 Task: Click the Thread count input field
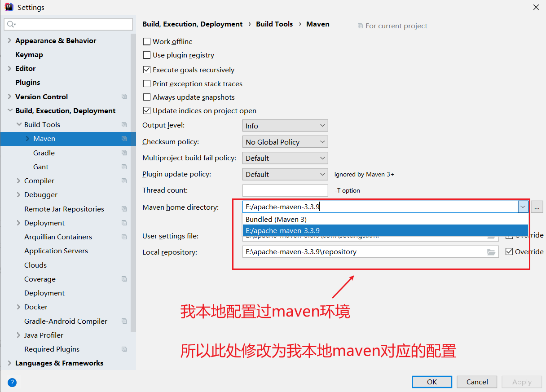[x=285, y=190]
